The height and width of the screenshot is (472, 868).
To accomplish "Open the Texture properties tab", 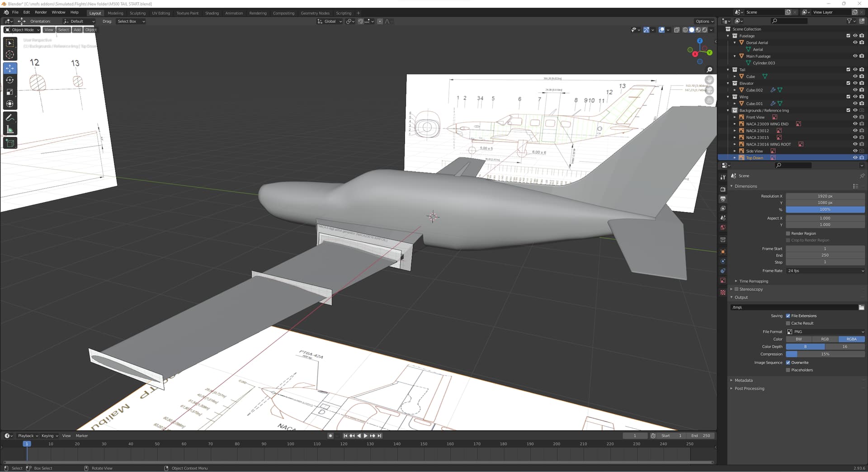I will (x=723, y=293).
